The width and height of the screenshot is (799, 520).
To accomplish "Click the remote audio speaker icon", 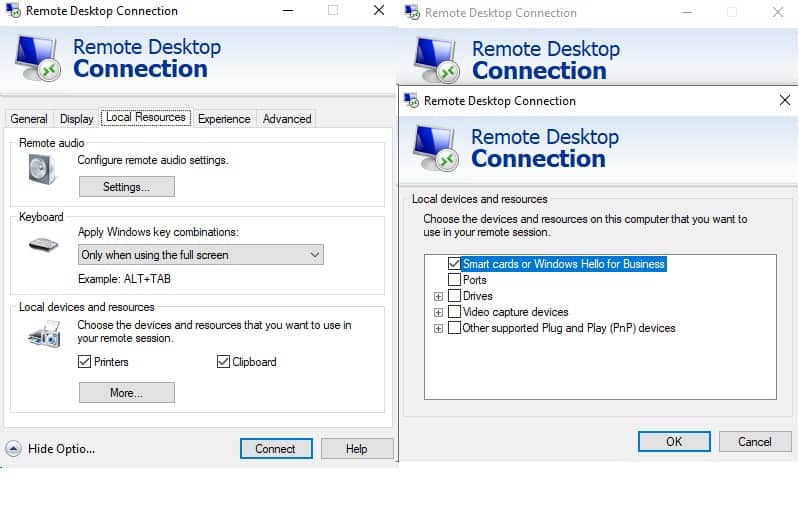I will (42, 170).
